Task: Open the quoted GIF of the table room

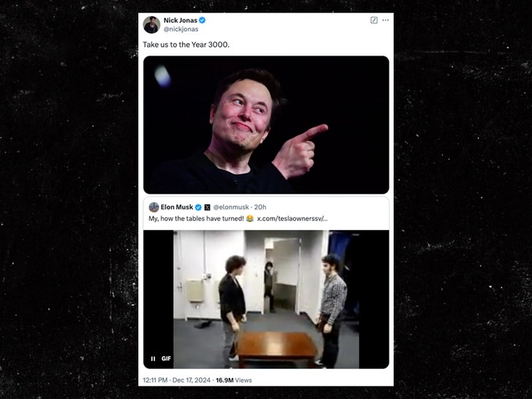Action: pyautogui.click(x=266, y=299)
